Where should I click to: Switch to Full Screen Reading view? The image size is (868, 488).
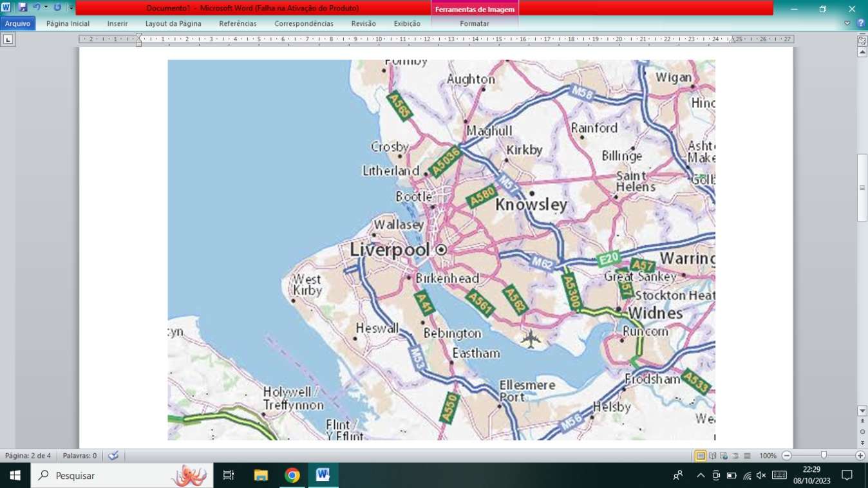pyautogui.click(x=713, y=456)
